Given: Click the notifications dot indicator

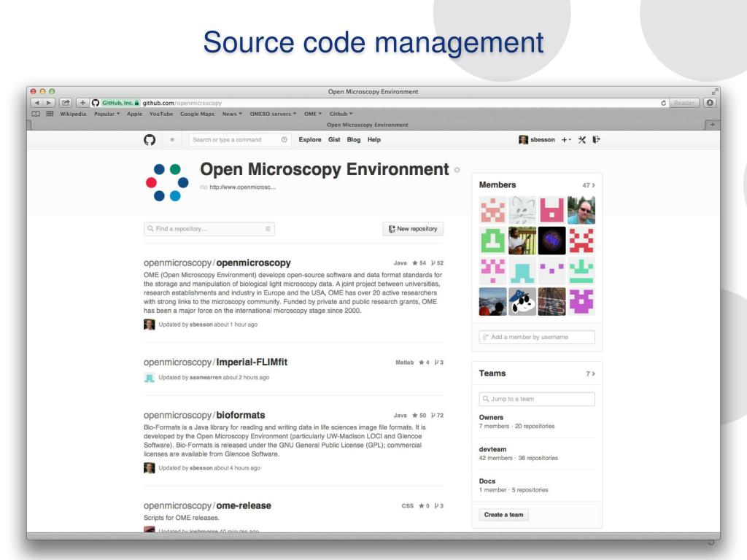Looking at the screenshot, I should [x=172, y=139].
